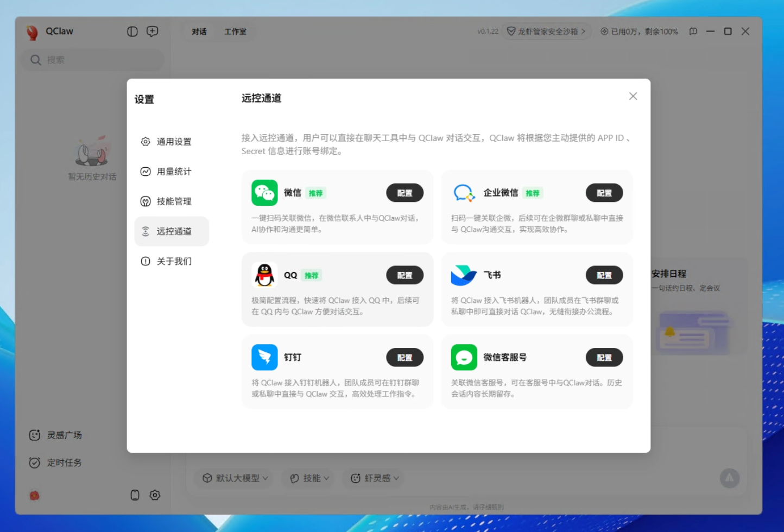The image size is (784, 532).
Task: Click the 微信 channel description text
Action: (336, 224)
